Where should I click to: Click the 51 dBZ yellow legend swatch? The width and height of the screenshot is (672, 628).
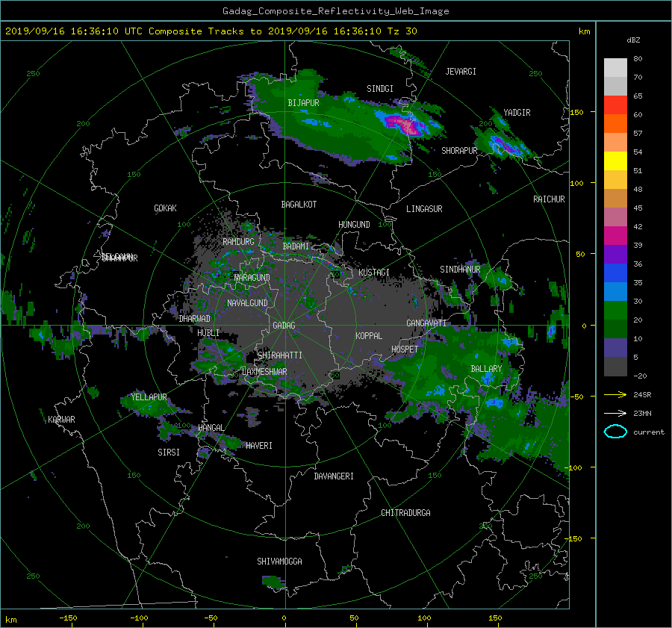click(x=615, y=161)
